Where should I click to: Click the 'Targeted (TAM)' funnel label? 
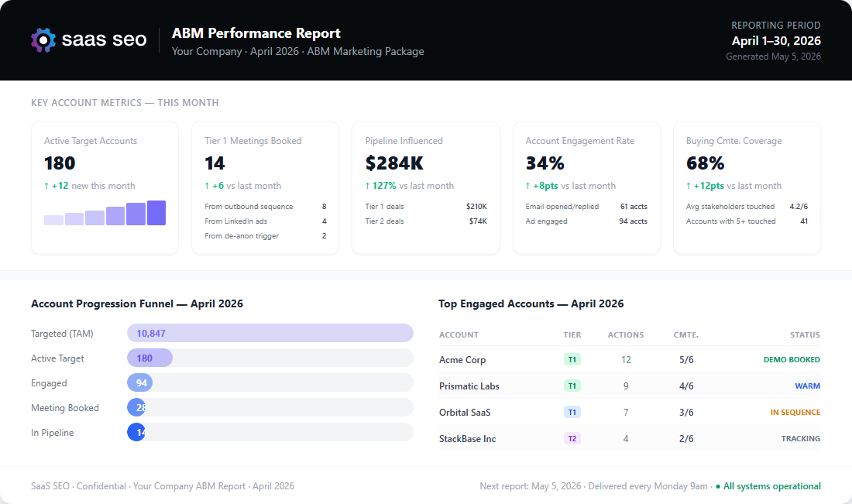(x=62, y=334)
